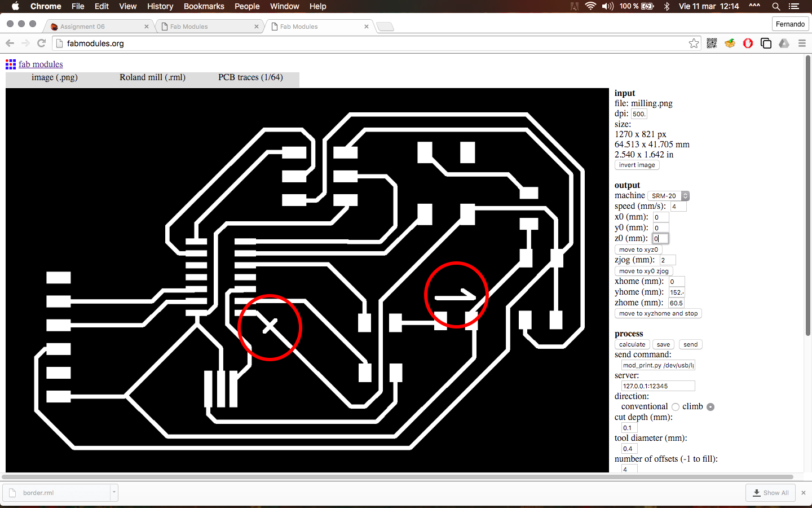The height and width of the screenshot is (508, 812).
Task: Click the Adobe icon in menu bar
Action: [574, 6]
